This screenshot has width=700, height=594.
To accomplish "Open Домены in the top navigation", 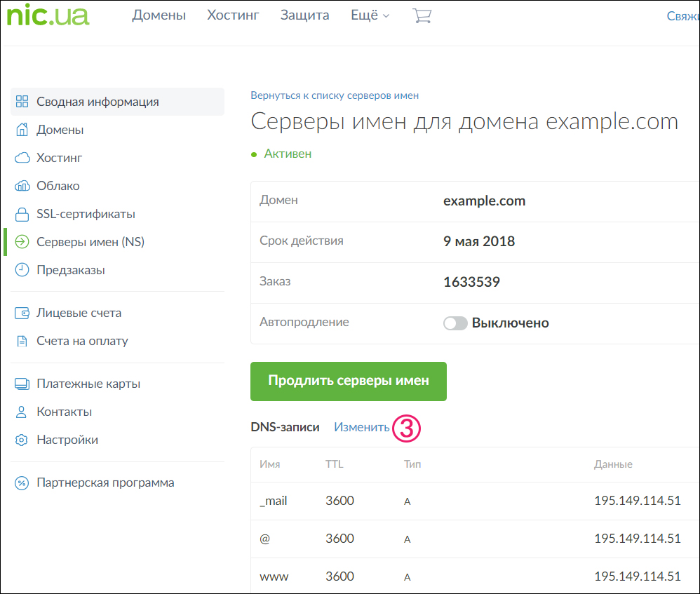I will (159, 15).
